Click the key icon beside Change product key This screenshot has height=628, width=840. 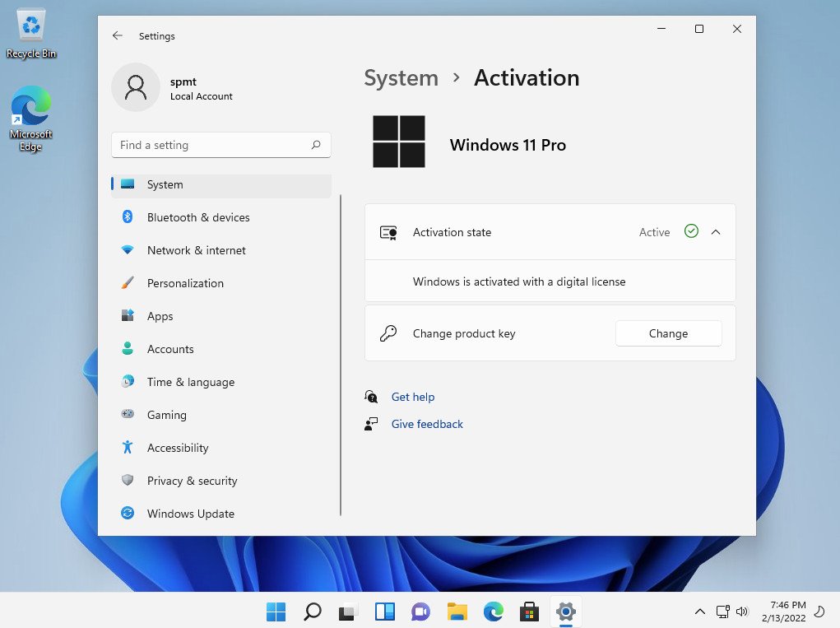tap(388, 333)
